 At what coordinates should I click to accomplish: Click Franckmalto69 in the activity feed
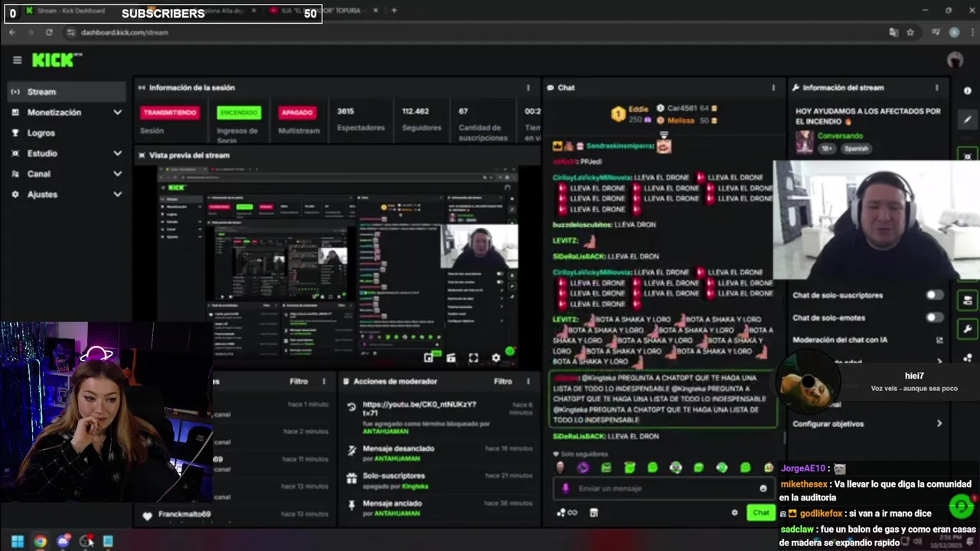click(x=184, y=514)
